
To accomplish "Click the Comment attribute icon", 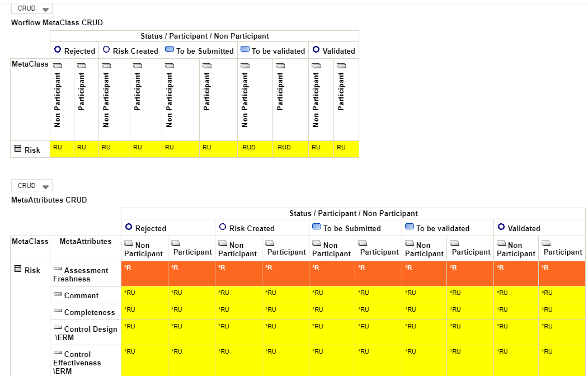I will (58, 295).
